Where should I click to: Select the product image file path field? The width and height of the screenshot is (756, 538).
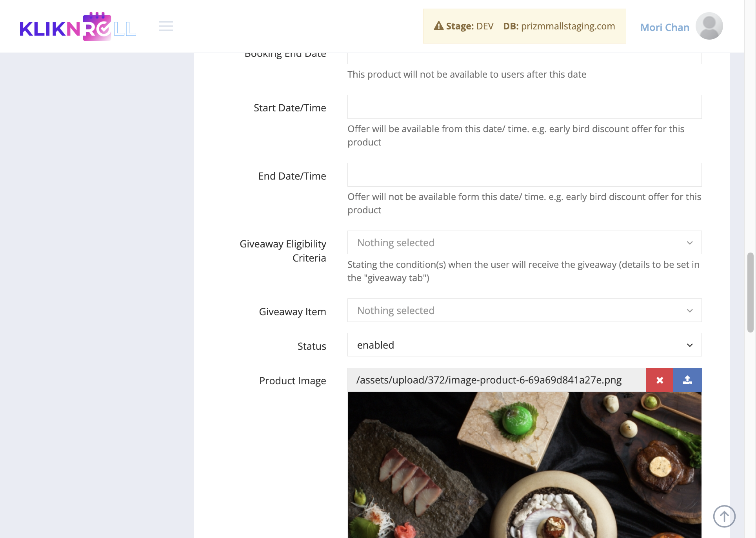[x=496, y=380]
